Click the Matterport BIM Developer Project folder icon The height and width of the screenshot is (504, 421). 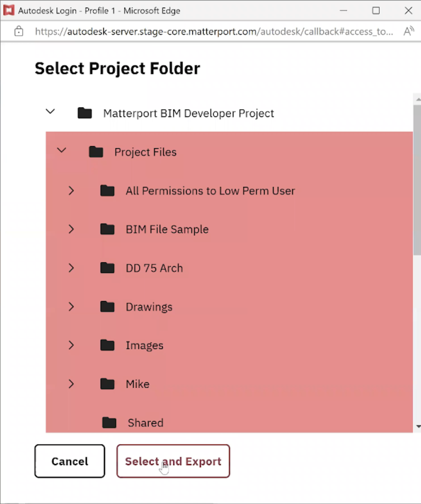85,113
